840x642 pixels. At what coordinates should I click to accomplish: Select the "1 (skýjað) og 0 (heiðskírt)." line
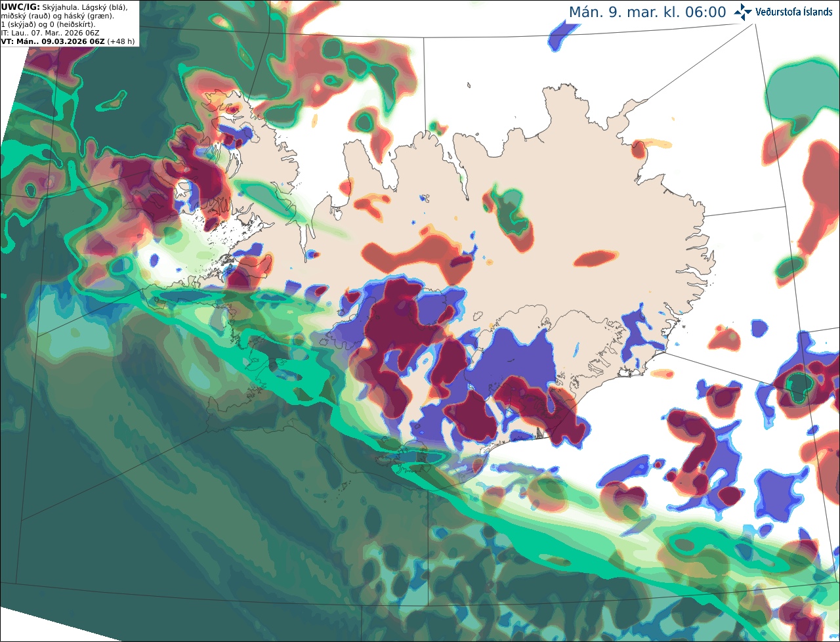pos(48,24)
